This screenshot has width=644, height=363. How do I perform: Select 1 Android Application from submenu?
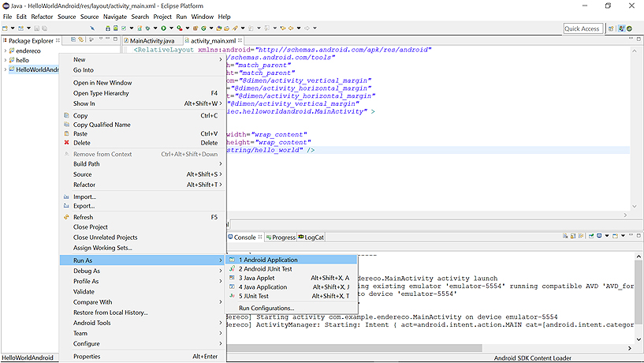[268, 260]
